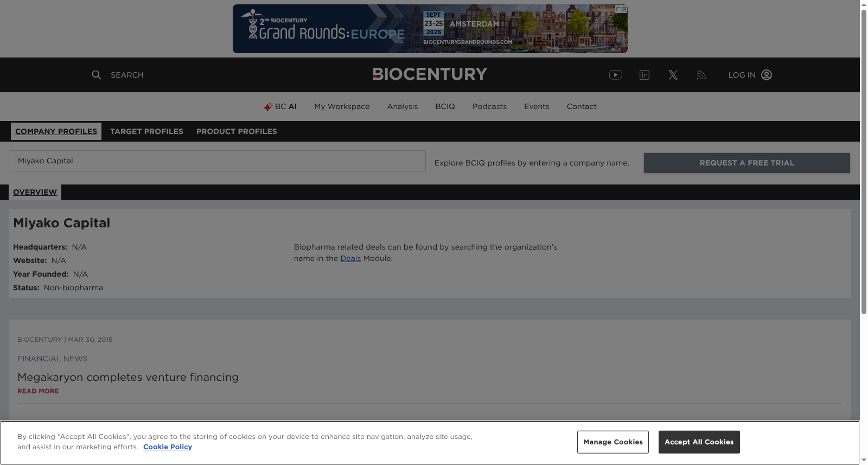Image resolution: width=868 pixels, height=465 pixels.
Task: Open BC AI with the red sparkle icon
Action: tap(280, 106)
